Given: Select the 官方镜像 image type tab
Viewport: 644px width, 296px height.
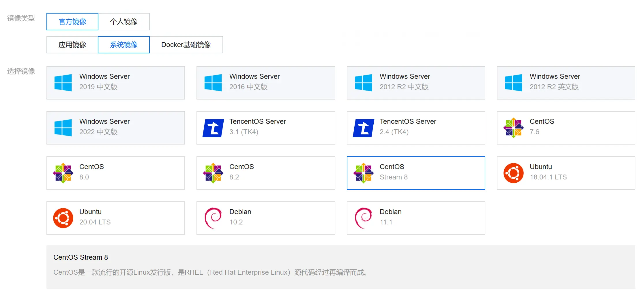Looking at the screenshot, I should click(x=72, y=22).
